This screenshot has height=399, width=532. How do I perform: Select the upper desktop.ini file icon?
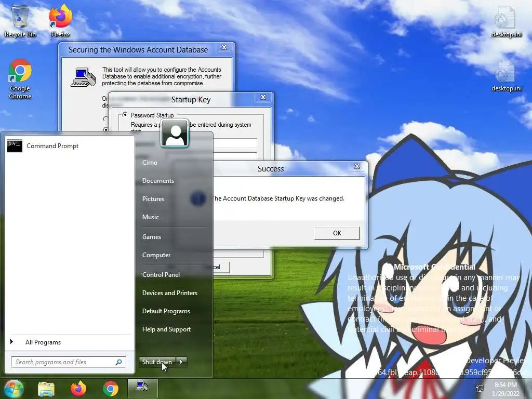(x=507, y=21)
